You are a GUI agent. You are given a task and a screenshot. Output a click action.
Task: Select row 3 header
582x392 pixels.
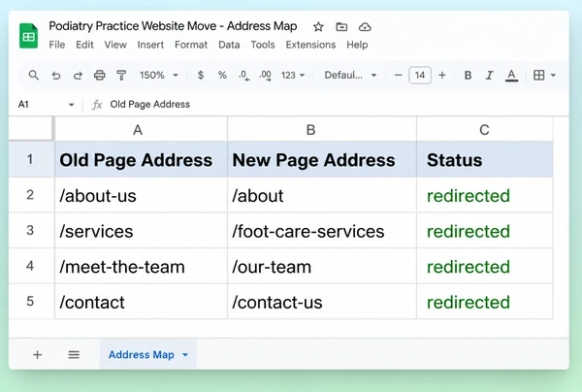click(32, 231)
